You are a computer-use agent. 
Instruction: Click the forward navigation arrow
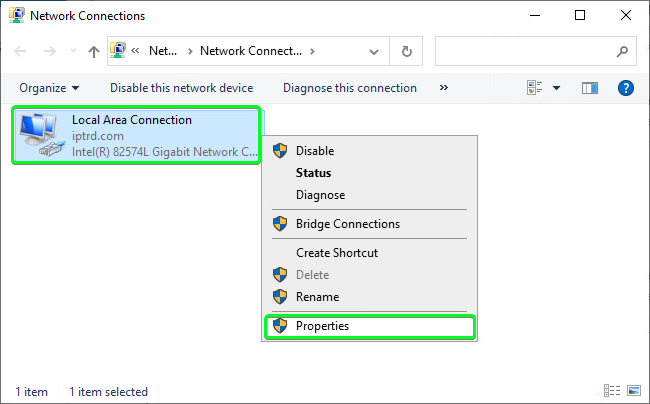50,51
